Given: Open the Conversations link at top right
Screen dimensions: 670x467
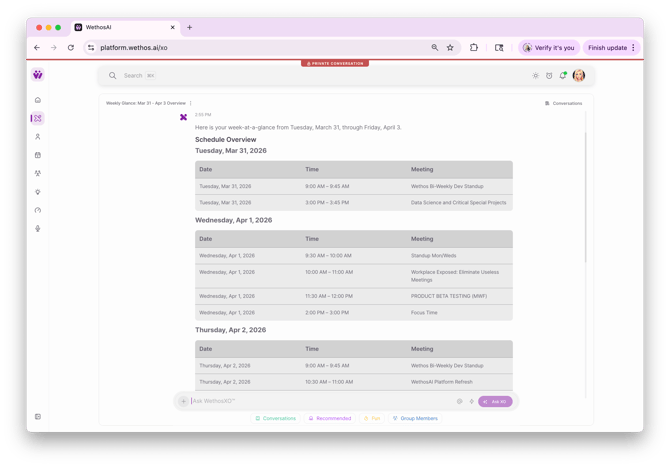Looking at the screenshot, I should 563,103.
